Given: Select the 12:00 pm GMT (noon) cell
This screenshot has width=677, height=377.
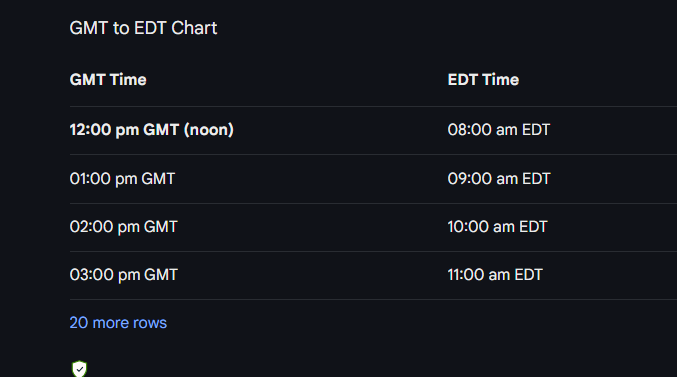Looking at the screenshot, I should pyautogui.click(x=152, y=130).
